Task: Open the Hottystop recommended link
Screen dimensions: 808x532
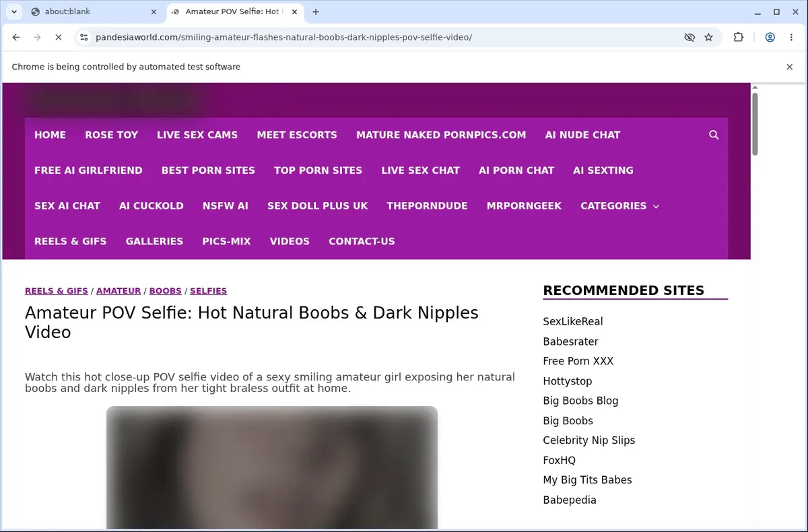Action: [x=568, y=381]
